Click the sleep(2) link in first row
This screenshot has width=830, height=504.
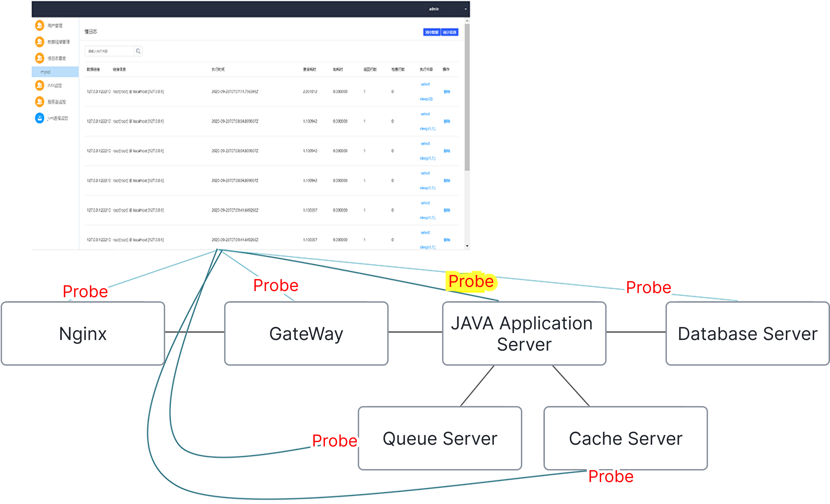(x=426, y=99)
